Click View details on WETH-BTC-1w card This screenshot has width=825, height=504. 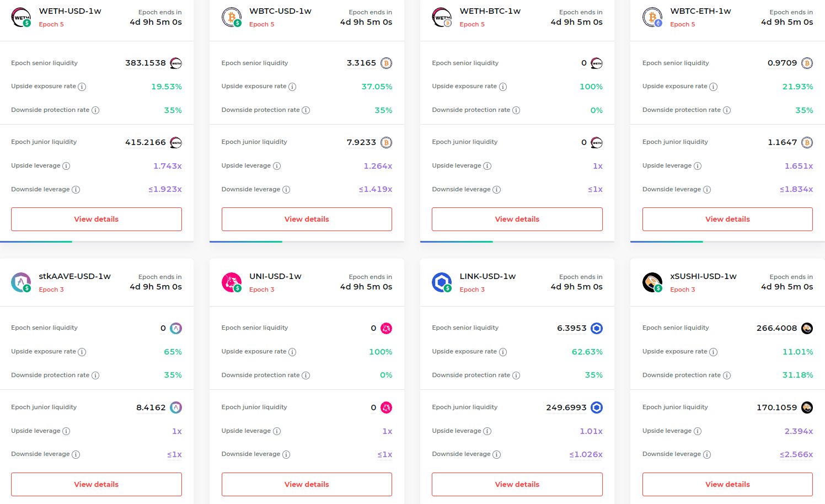[x=517, y=219]
